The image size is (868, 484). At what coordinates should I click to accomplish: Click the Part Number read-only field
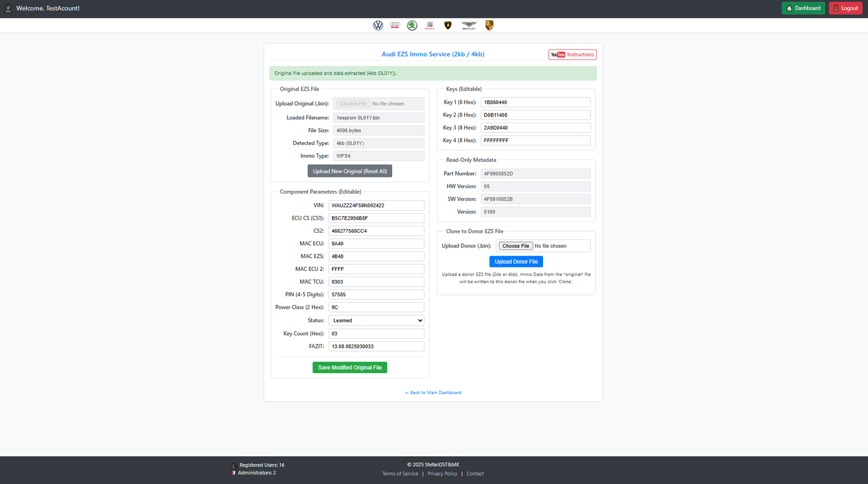535,174
